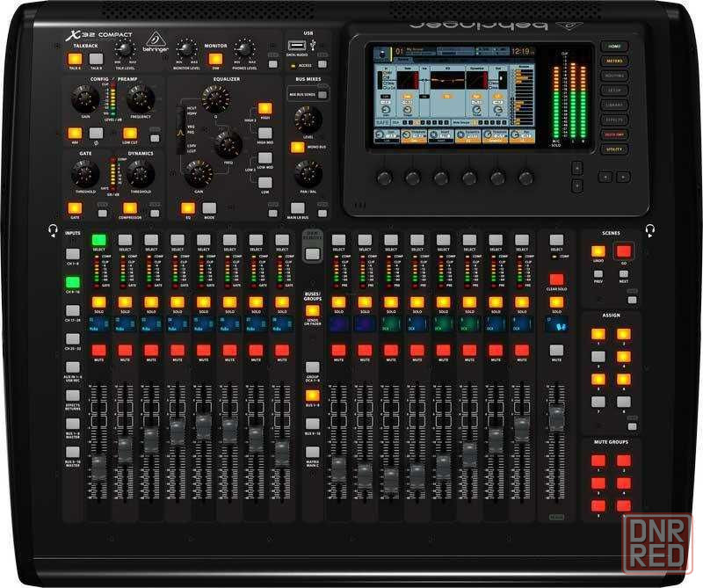Toggle the phase invert (ø) button

point(96,134)
